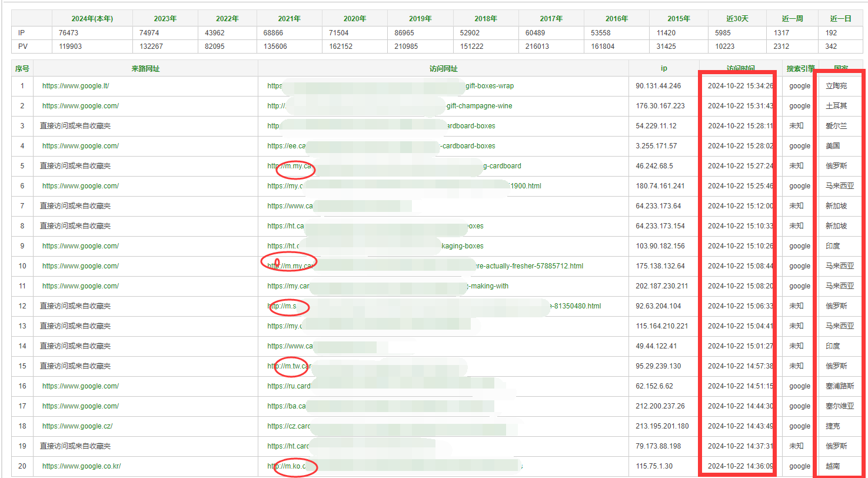The image size is (868, 478).
Task: Select the IP address 54.229.11.12
Action: (x=656, y=126)
